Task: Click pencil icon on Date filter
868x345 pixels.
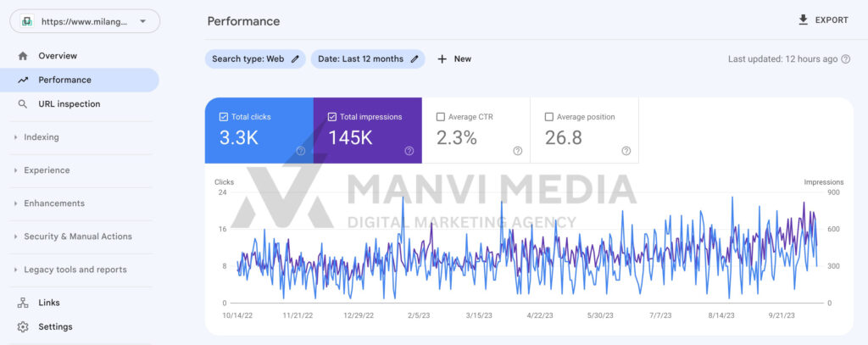Action: (414, 58)
